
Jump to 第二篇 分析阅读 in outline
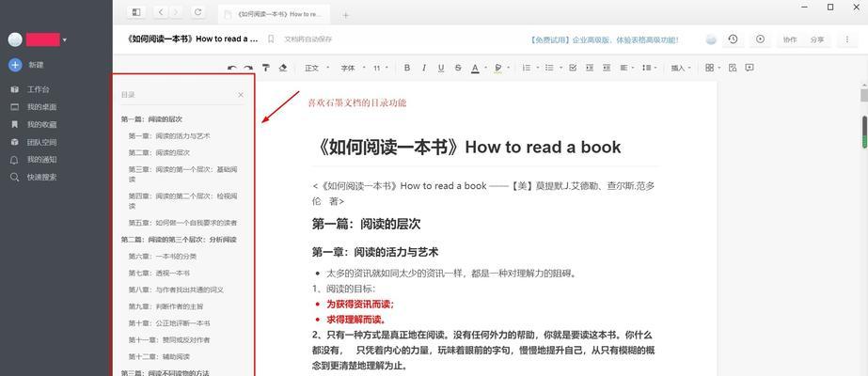179,240
